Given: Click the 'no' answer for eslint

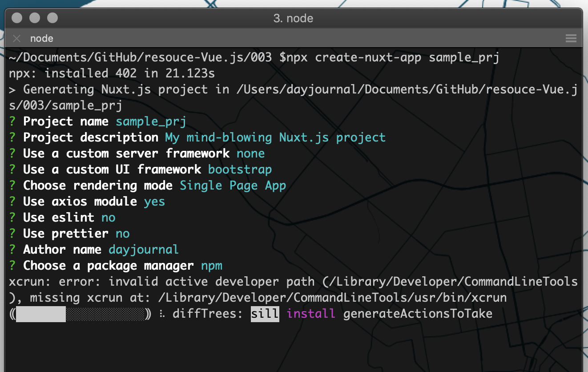Looking at the screenshot, I should pos(109,218).
